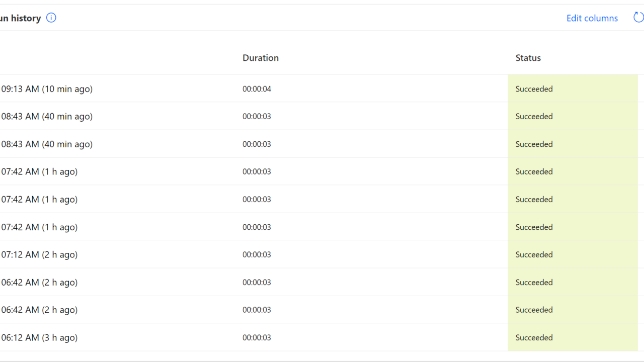644x362 pixels.
Task: Click Succeeded status for 06:12 AM run
Action: [534, 338]
